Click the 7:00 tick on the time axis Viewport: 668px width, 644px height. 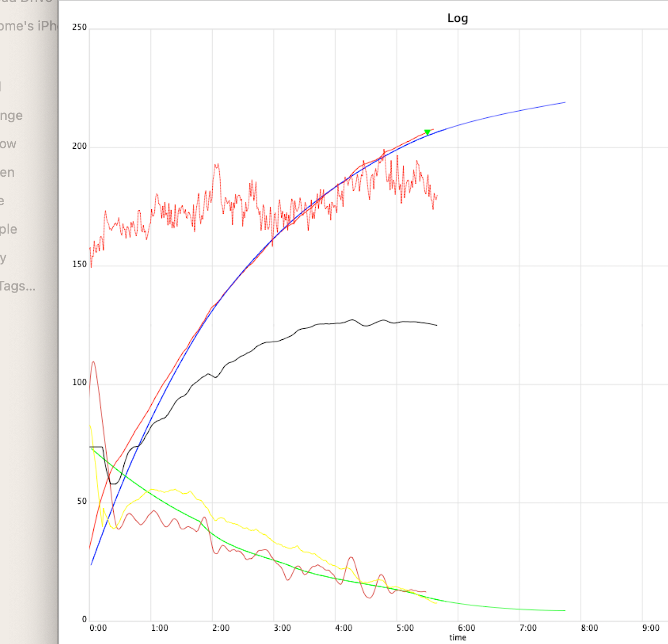point(528,628)
